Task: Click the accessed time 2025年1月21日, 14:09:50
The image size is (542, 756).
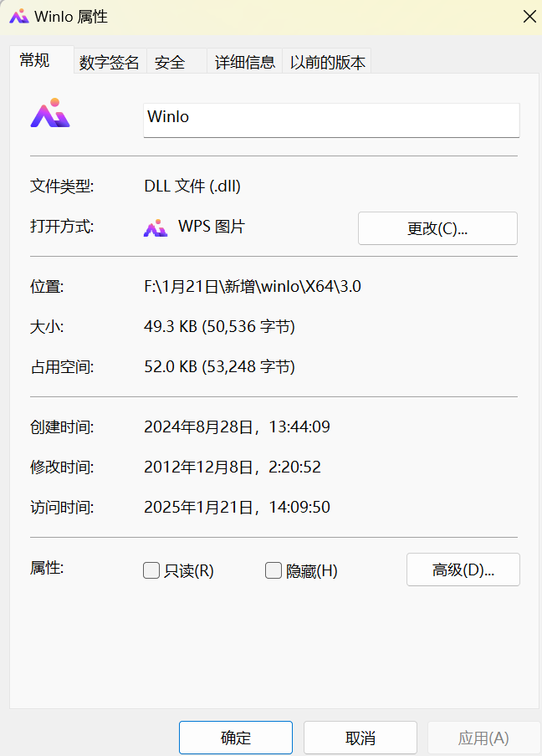Action: click(238, 507)
